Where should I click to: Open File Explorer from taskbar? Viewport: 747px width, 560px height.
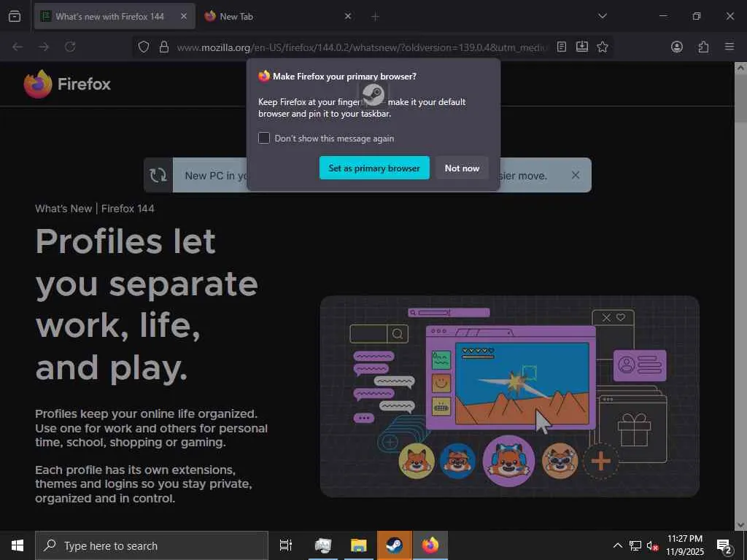(359, 545)
